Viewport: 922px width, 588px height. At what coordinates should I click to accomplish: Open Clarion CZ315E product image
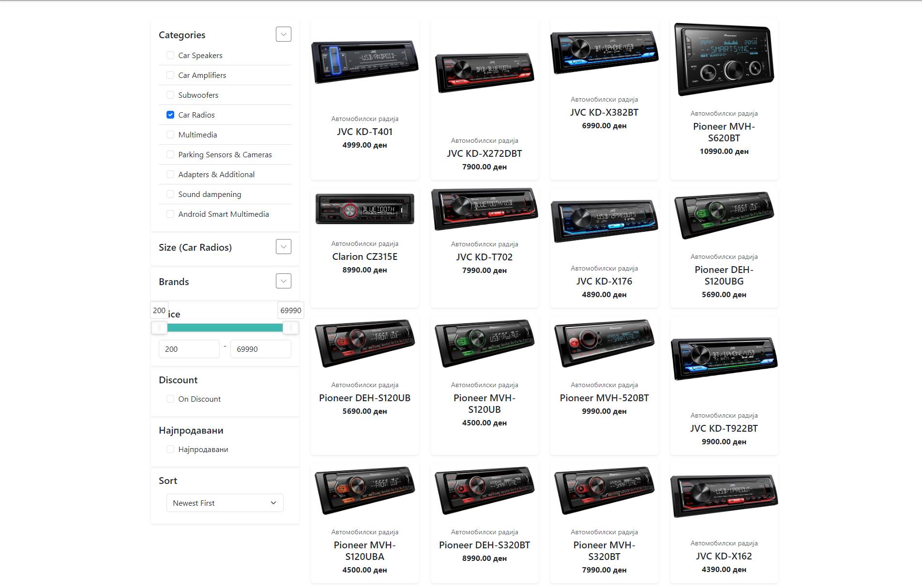pyautogui.click(x=365, y=209)
